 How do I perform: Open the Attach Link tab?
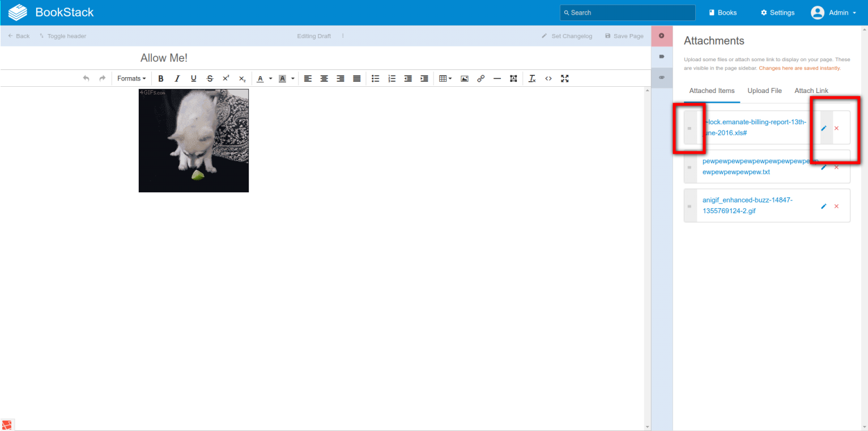click(811, 91)
